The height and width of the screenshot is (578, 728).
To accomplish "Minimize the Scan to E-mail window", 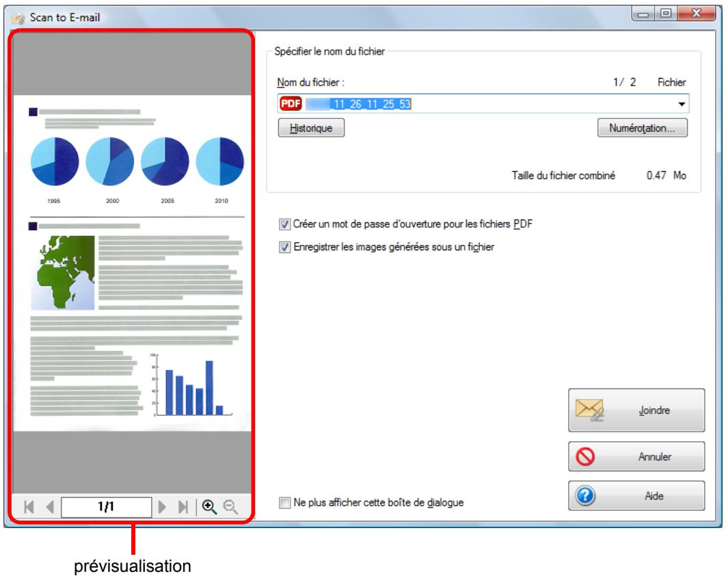I will (x=643, y=14).
